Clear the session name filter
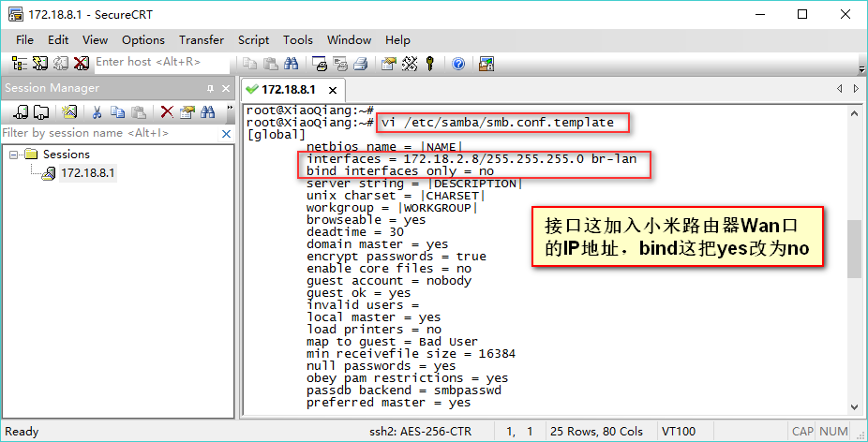Viewport: 868px width, 442px height. coord(226,133)
